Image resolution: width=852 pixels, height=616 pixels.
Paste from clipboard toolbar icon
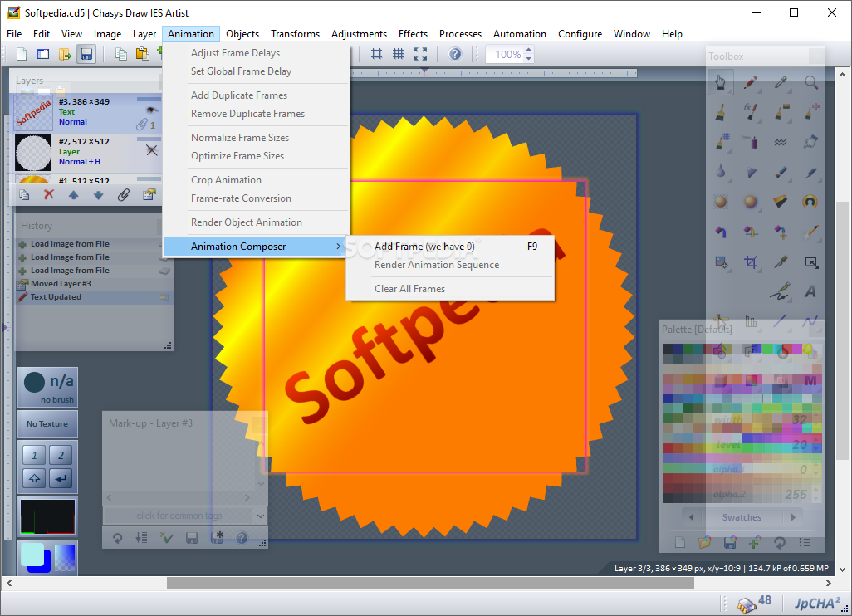click(142, 54)
